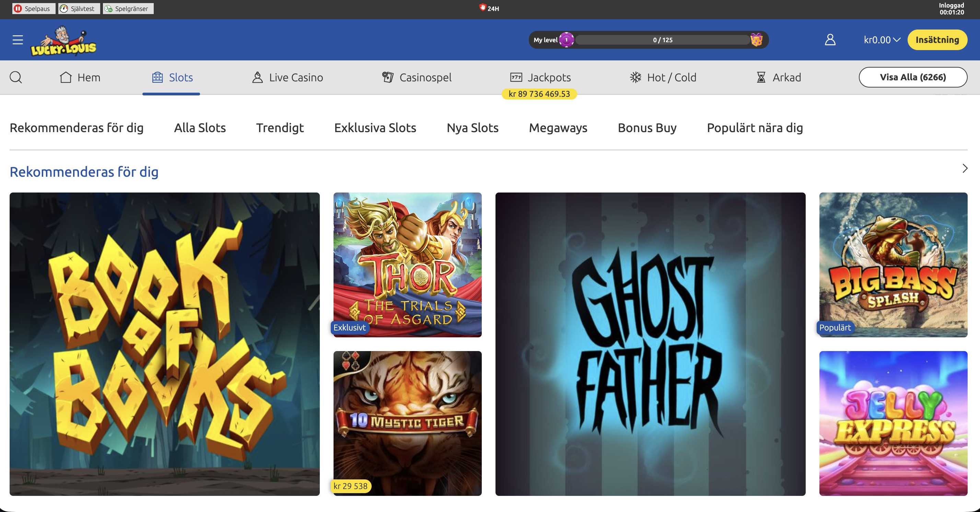Image resolution: width=980 pixels, height=512 pixels.
Task: Click the Exklusivt badge on Thor
Action: (x=350, y=327)
